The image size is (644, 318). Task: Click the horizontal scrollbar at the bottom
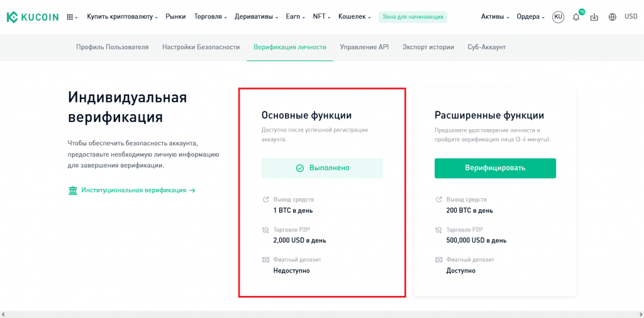[x=322, y=315]
